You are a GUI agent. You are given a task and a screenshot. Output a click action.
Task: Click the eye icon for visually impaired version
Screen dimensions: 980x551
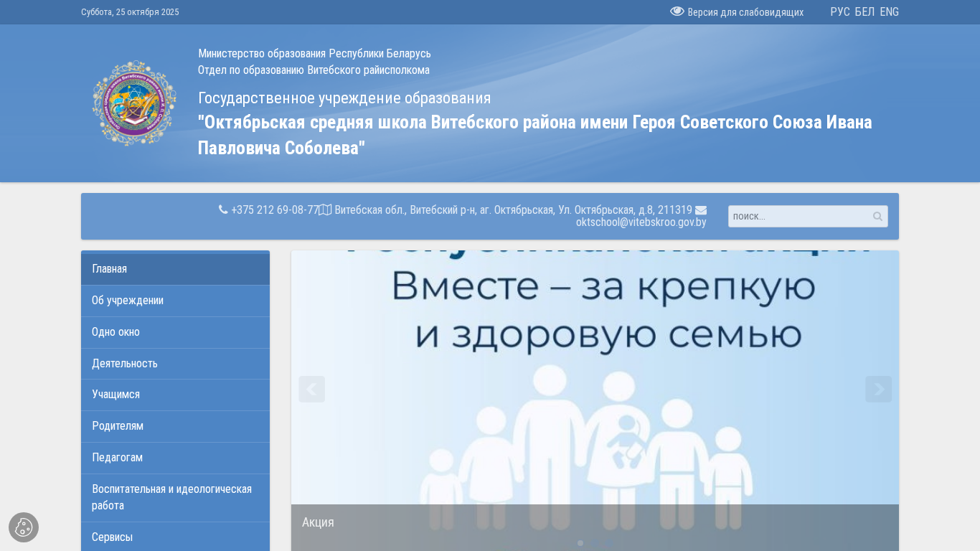(x=677, y=11)
